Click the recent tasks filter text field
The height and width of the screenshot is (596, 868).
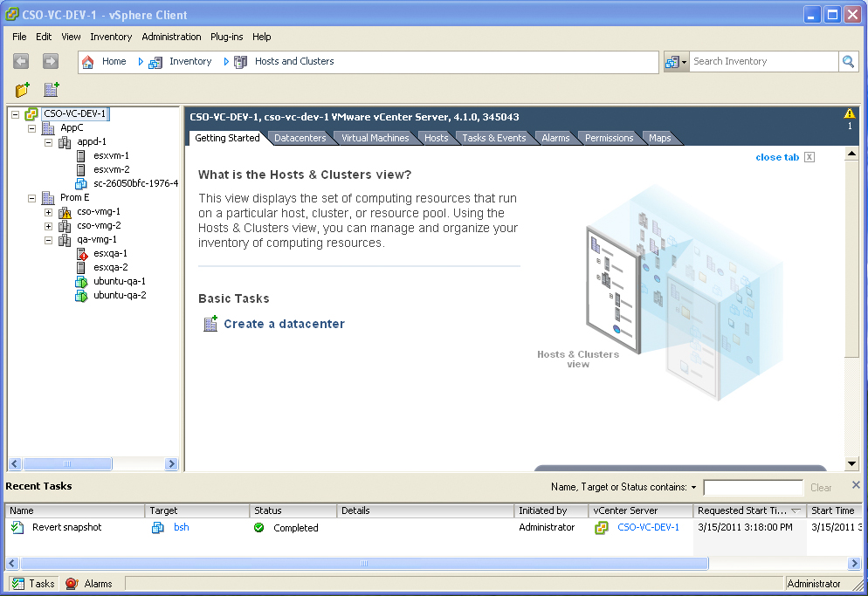(x=752, y=488)
